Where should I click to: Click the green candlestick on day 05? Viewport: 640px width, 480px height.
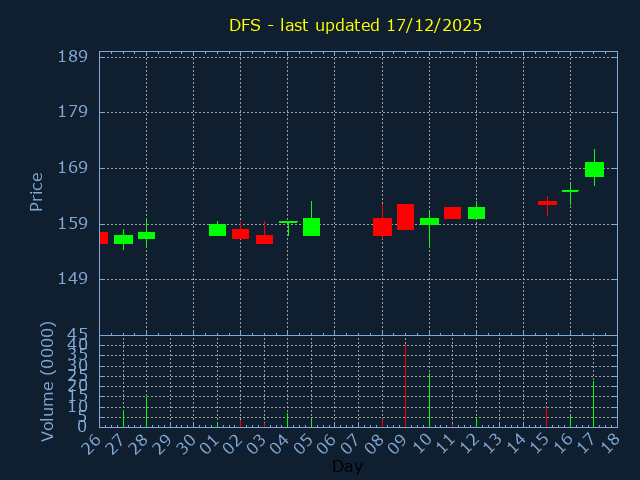pyautogui.click(x=311, y=227)
